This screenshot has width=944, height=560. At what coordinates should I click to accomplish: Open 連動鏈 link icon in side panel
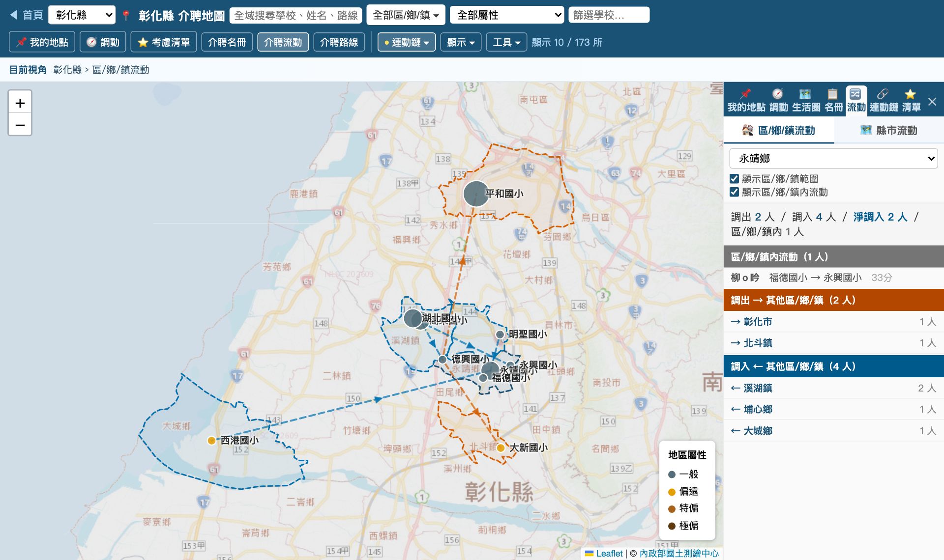pos(884,101)
